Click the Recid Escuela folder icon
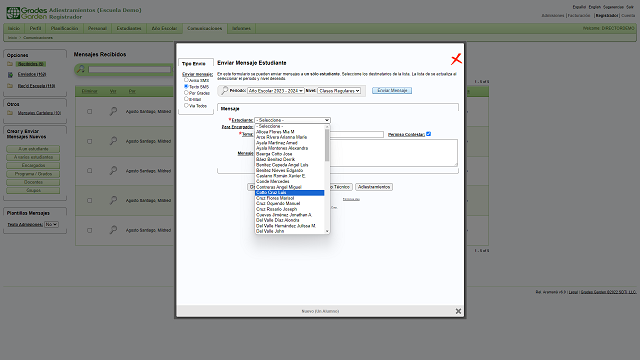 click(x=10, y=86)
